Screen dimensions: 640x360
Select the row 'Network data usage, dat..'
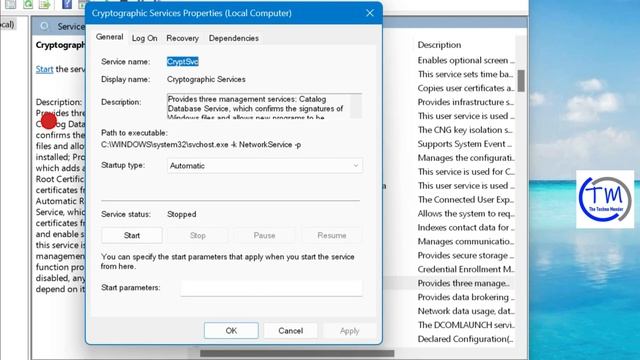tap(465, 311)
